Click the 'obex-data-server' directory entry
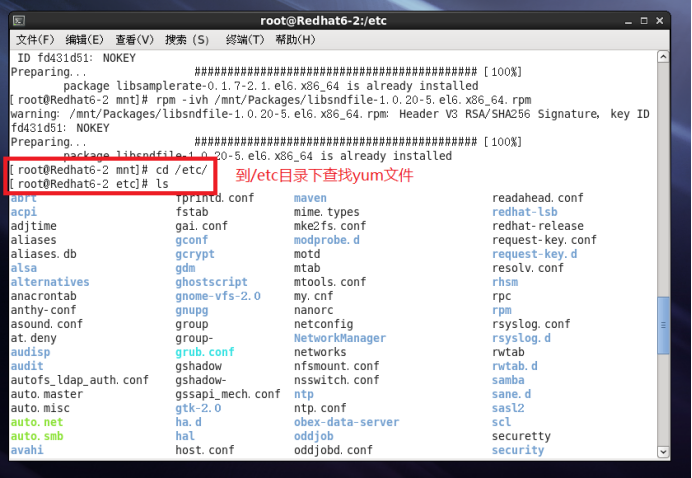 pyautogui.click(x=346, y=422)
